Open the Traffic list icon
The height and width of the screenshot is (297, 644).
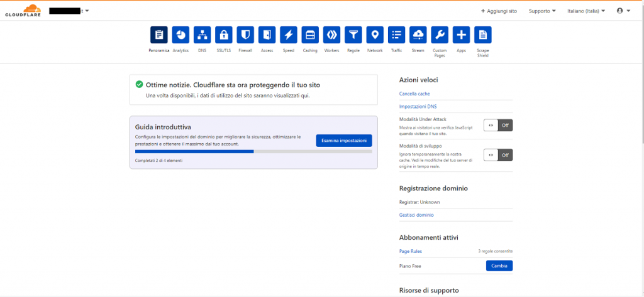pos(396,35)
